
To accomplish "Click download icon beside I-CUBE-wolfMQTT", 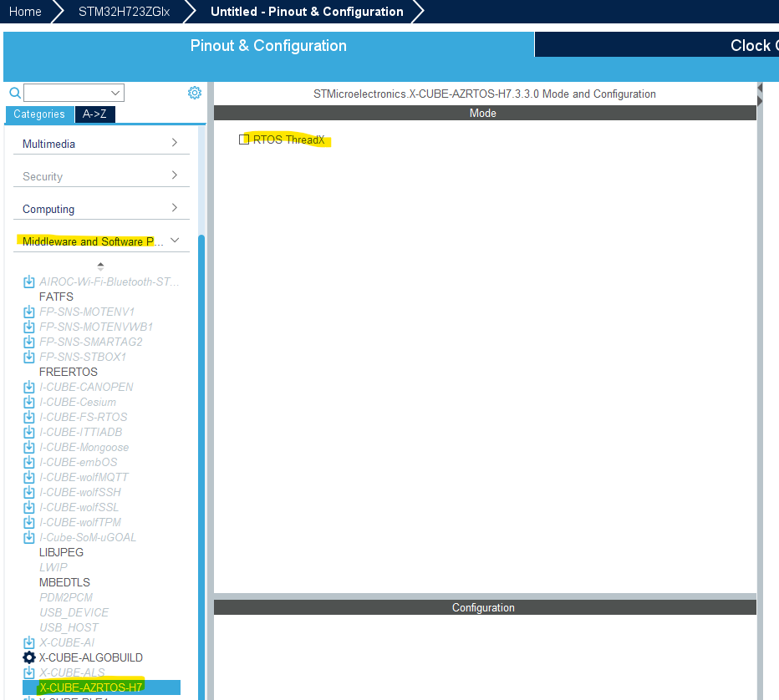I will point(29,477).
